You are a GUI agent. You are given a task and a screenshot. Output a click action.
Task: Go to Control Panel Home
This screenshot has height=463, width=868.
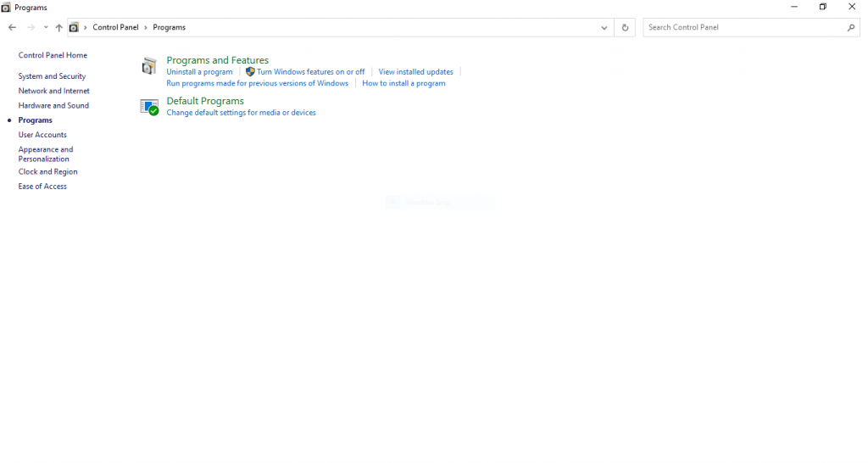coord(53,55)
